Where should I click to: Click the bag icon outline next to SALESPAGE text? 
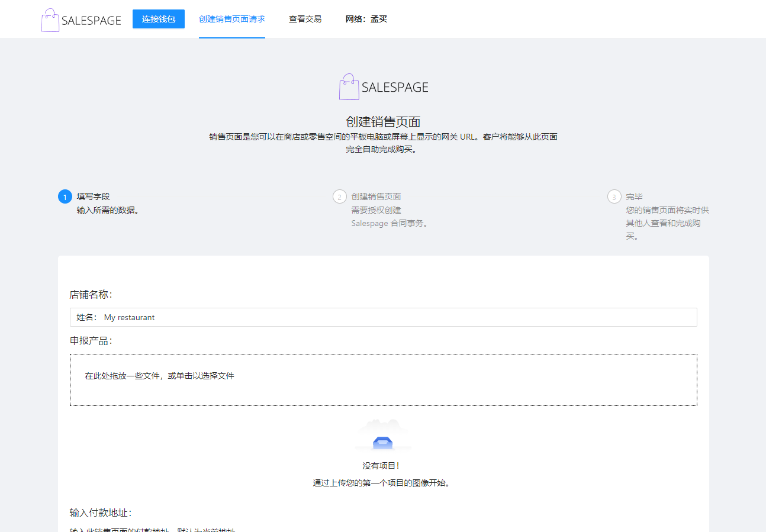(x=50, y=18)
